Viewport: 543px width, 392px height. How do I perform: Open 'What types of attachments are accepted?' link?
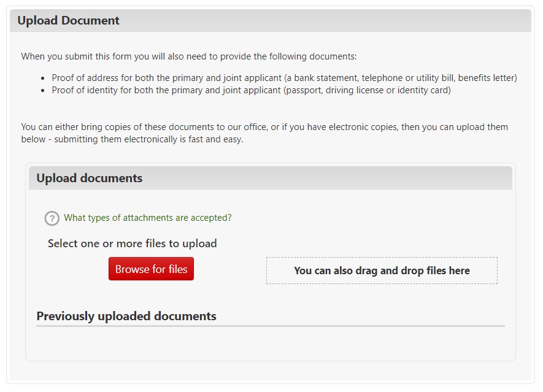148,218
